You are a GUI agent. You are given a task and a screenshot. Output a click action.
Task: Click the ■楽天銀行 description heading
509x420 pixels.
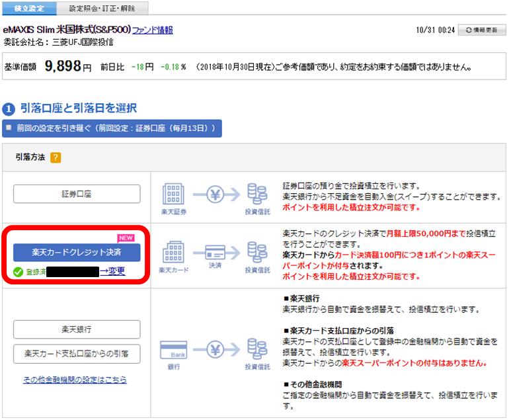[x=301, y=298]
